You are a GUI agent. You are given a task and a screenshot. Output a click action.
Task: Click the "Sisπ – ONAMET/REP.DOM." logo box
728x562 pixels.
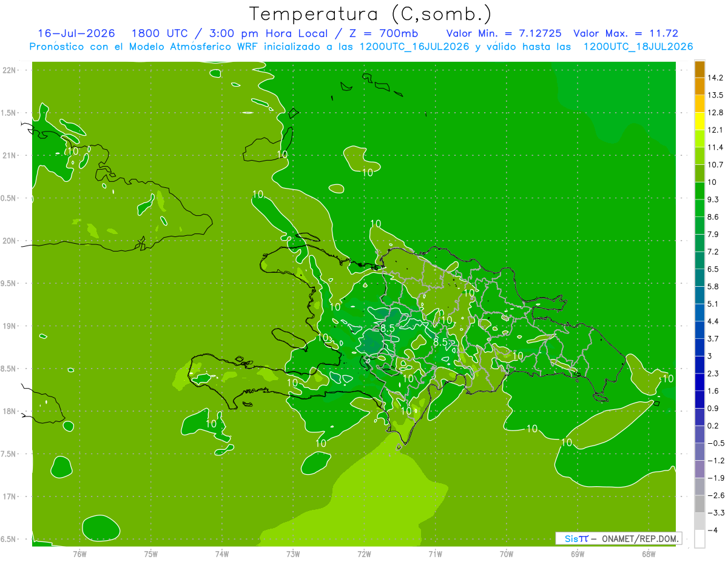tap(619, 538)
